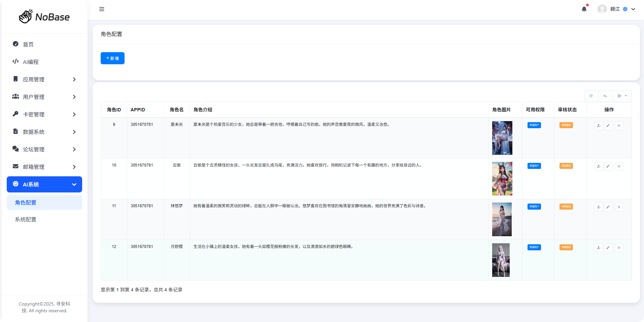The image size is (644, 322).
Task: Delete the 云歌 role row
Action: click(x=619, y=167)
